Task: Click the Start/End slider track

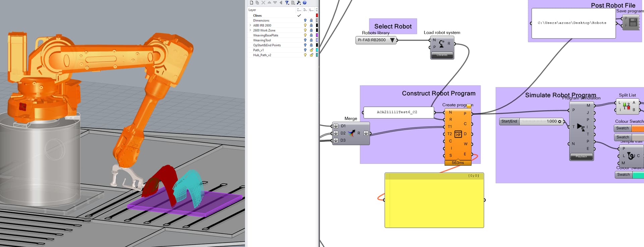Action: coord(541,121)
